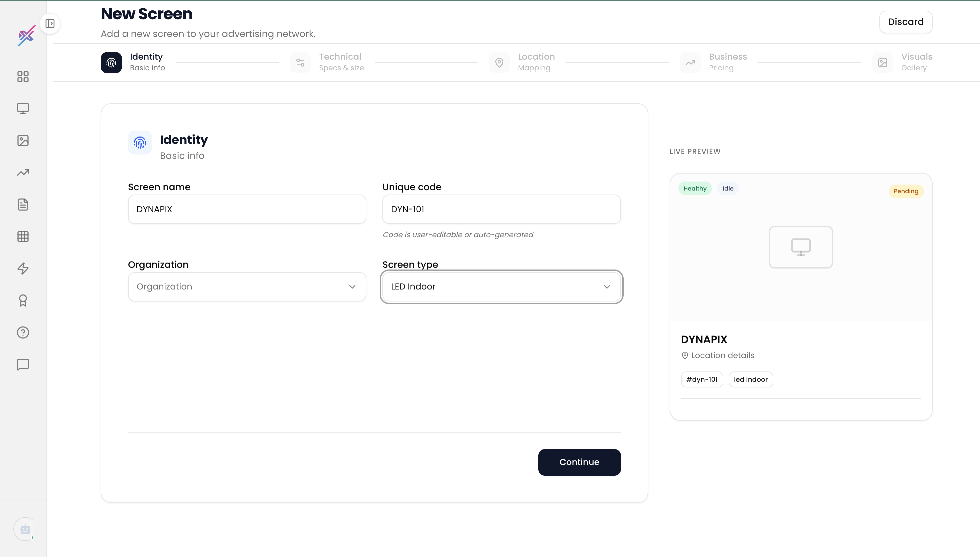Open the screens monitor icon in sidebar
Screen dimensions: 980x557
point(23,109)
